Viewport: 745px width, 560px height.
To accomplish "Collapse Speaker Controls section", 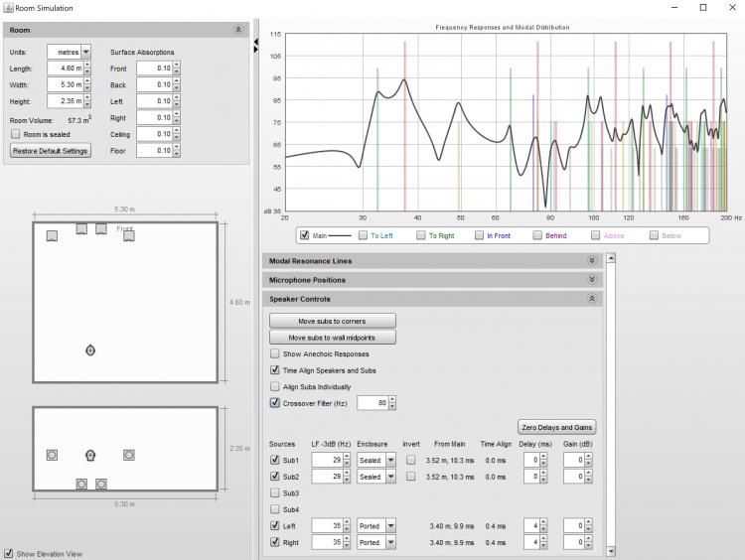I will [x=592, y=299].
